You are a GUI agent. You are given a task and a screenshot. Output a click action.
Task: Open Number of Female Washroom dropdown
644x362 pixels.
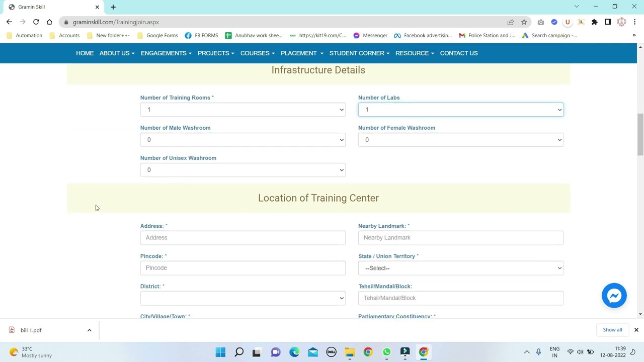point(461,140)
